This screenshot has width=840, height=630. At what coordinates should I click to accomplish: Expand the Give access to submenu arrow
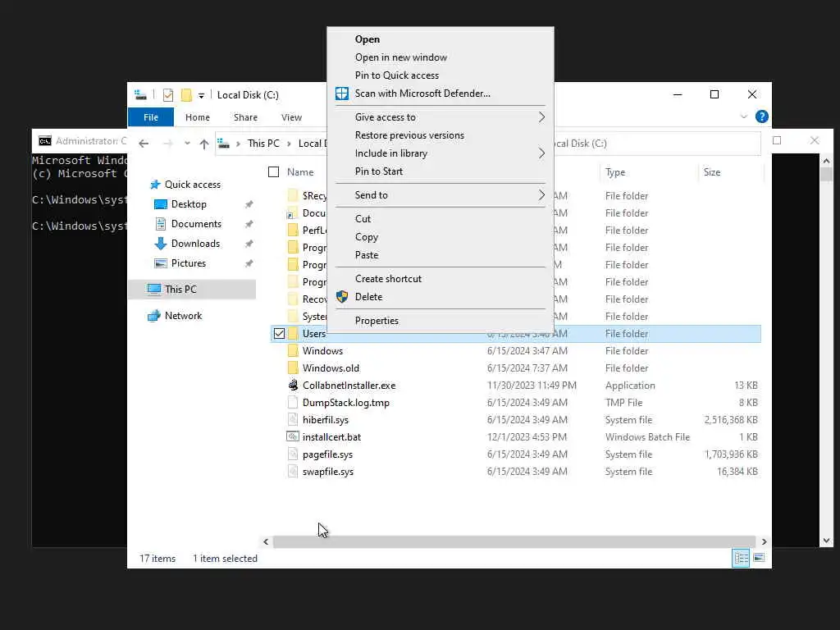(541, 117)
